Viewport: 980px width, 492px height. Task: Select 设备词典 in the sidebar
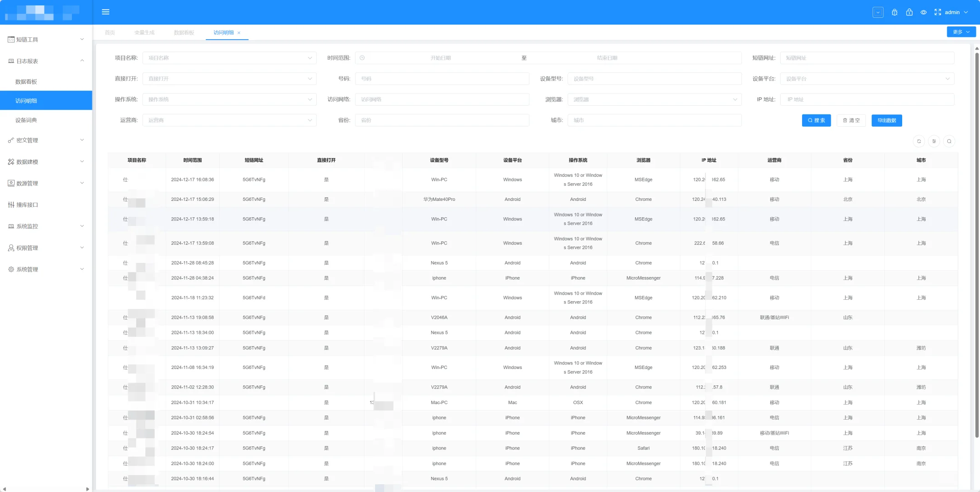26,120
